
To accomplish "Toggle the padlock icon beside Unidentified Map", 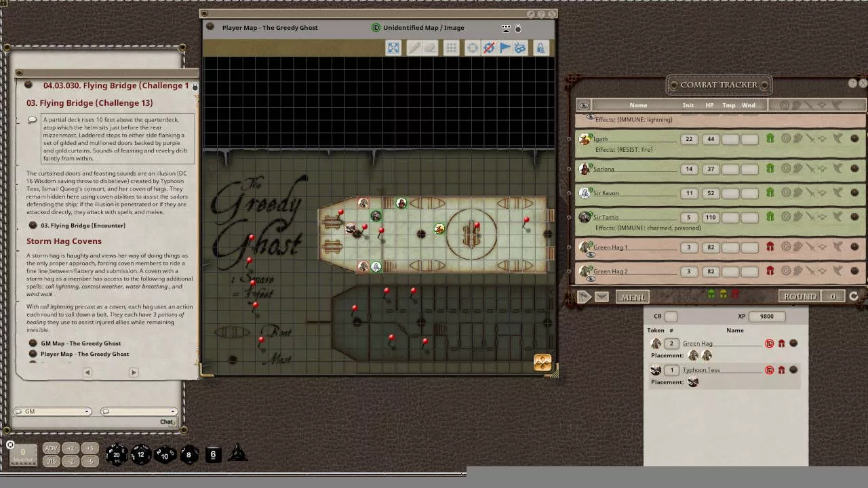I will (518, 28).
